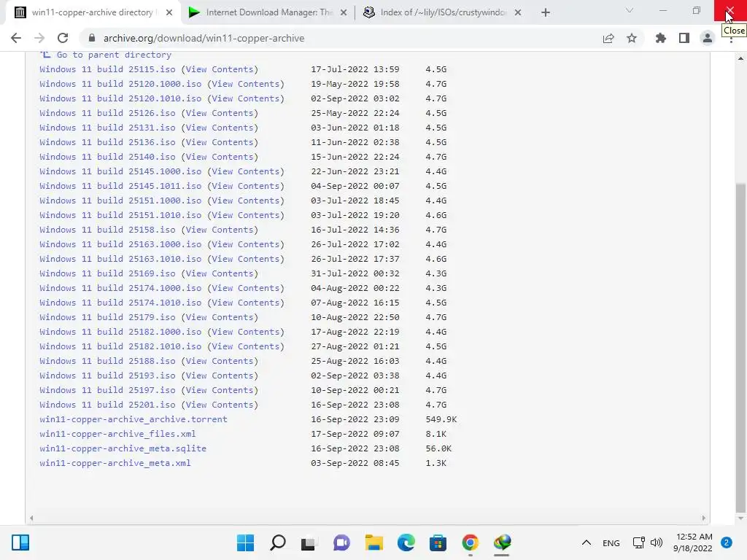Switch to Index of /~lily/ISOs tab
This screenshot has height=560, width=747.
point(441,12)
